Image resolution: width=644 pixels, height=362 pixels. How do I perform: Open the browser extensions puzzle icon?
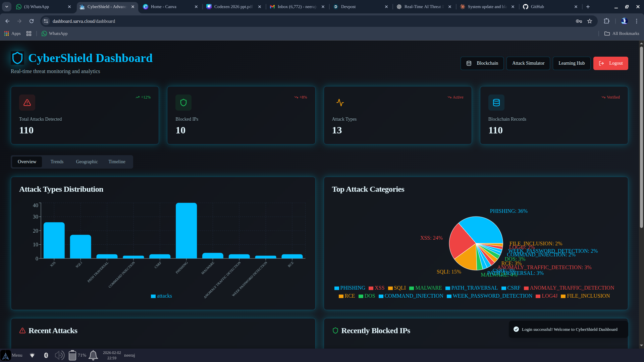(606, 21)
